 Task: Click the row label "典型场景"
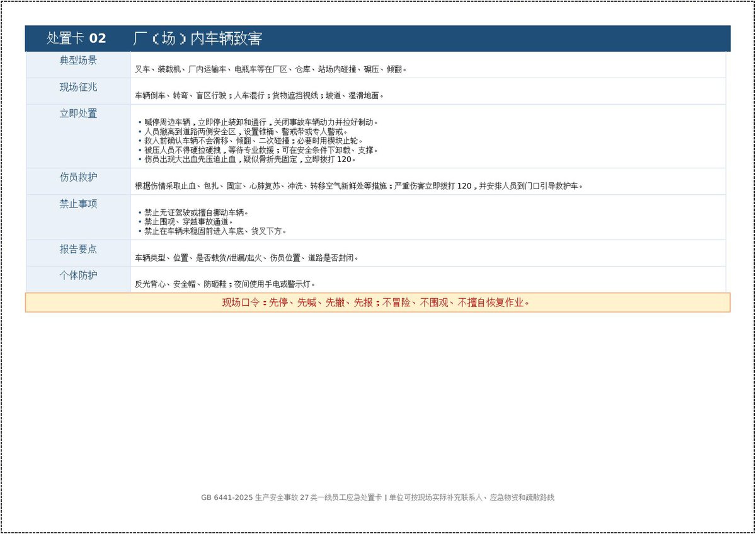tap(79, 61)
